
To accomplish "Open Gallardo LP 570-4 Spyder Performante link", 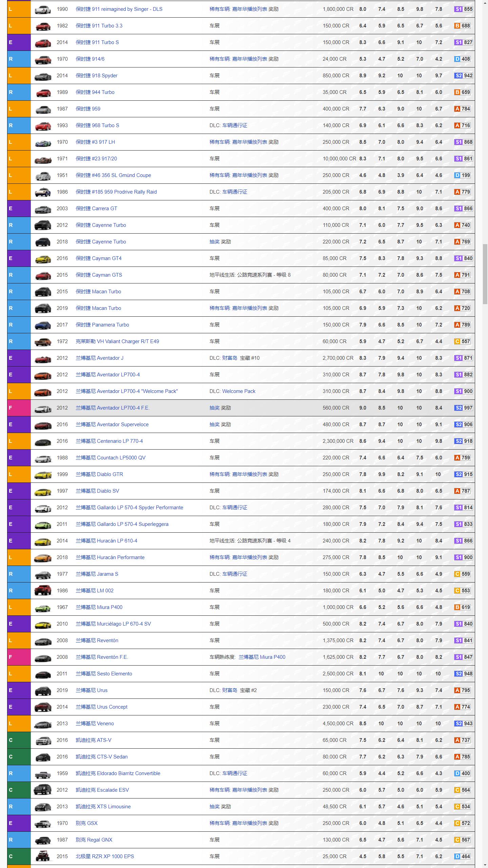I will 129,508.
